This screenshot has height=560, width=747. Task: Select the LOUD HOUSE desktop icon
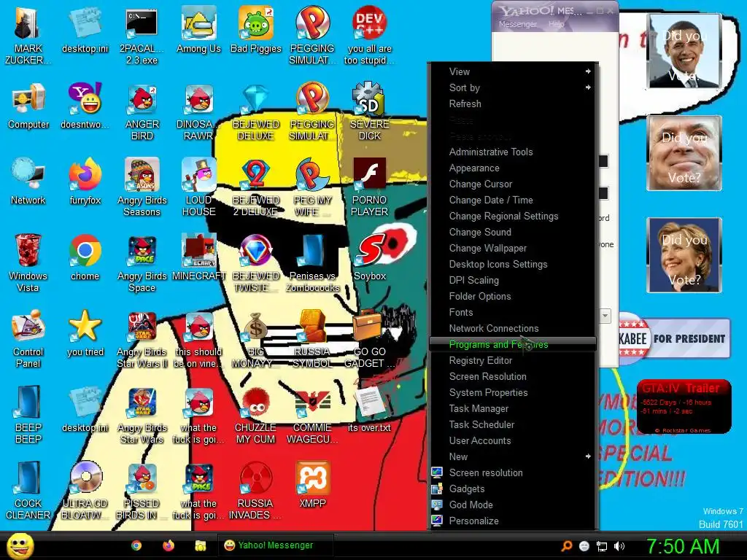[198, 187]
